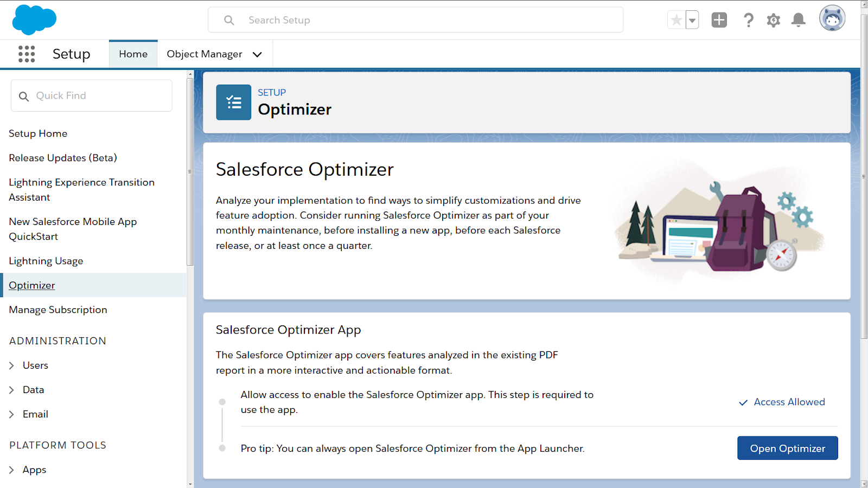Image resolution: width=868 pixels, height=488 pixels.
Task: Click the Open Optimizer button
Action: coord(788,448)
